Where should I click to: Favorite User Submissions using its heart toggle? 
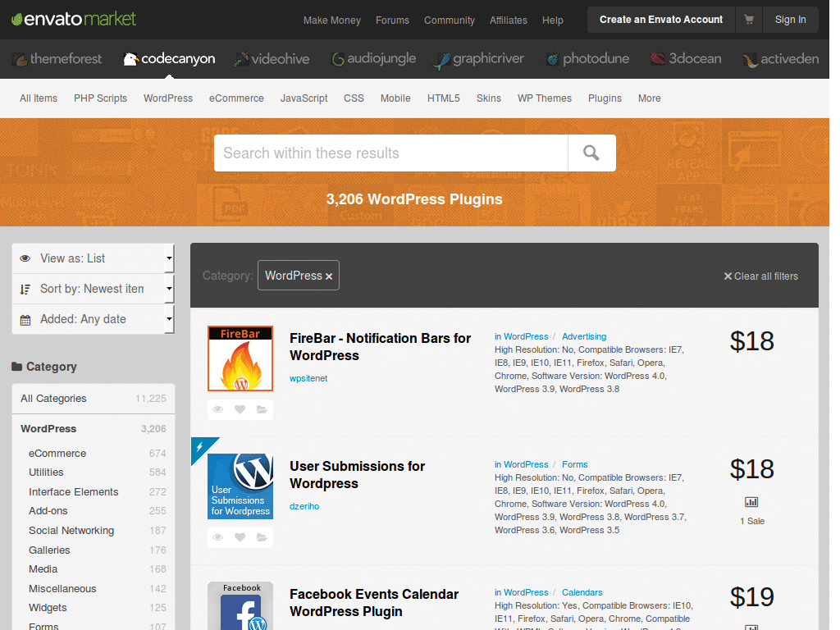click(240, 537)
